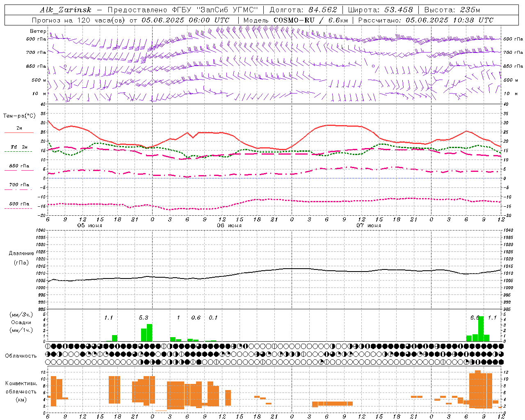Click the (мм/1ч.) units label
Screen dimensions: 525x420
(21, 330)
